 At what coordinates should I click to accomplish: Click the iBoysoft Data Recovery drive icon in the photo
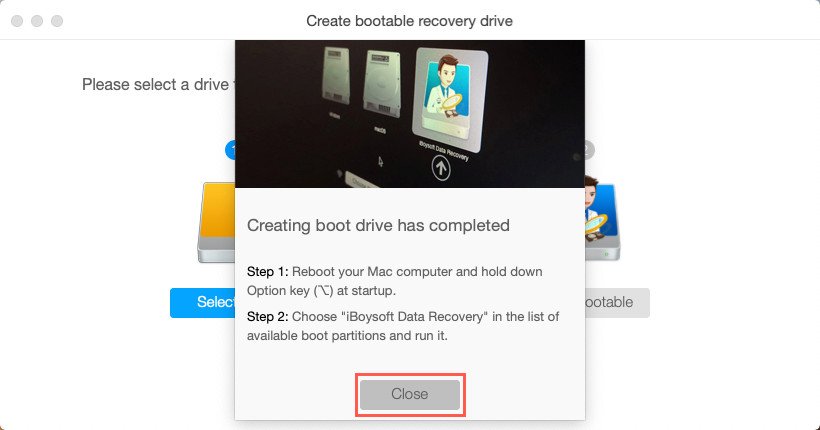(x=450, y=98)
